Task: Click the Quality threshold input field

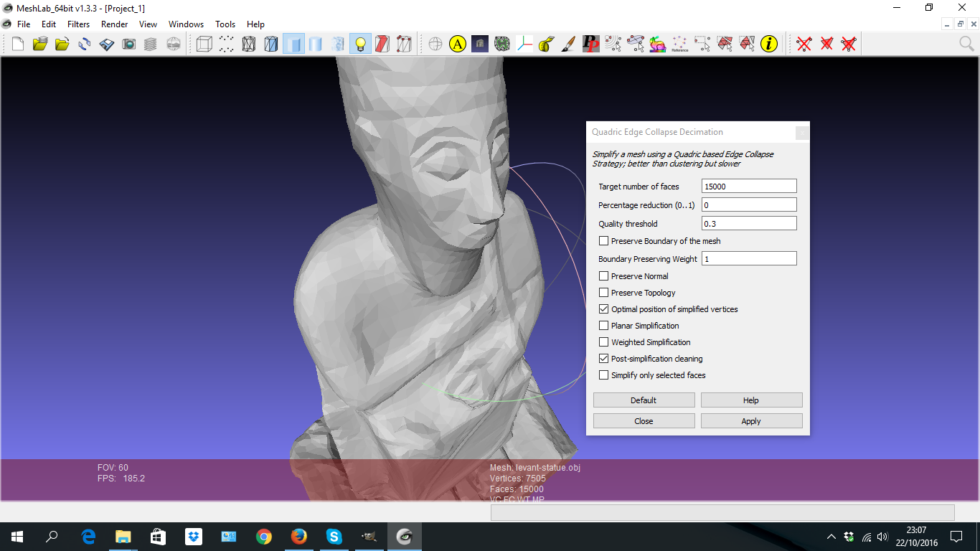Action: coord(749,224)
